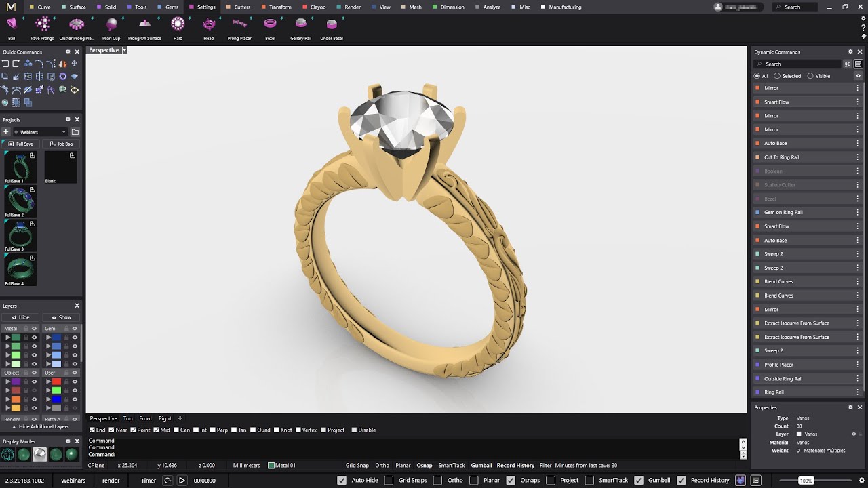Open Properties panel settings gear

pyautogui.click(x=850, y=407)
